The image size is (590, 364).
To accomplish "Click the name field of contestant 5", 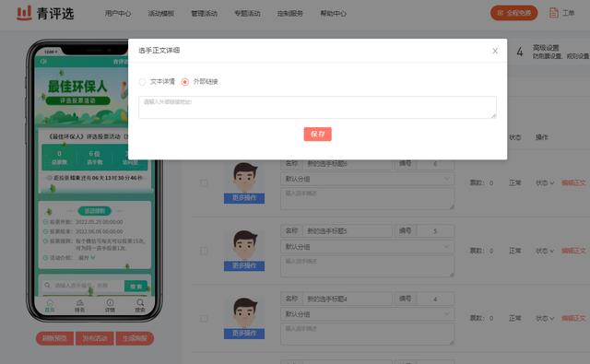I will (x=348, y=231).
